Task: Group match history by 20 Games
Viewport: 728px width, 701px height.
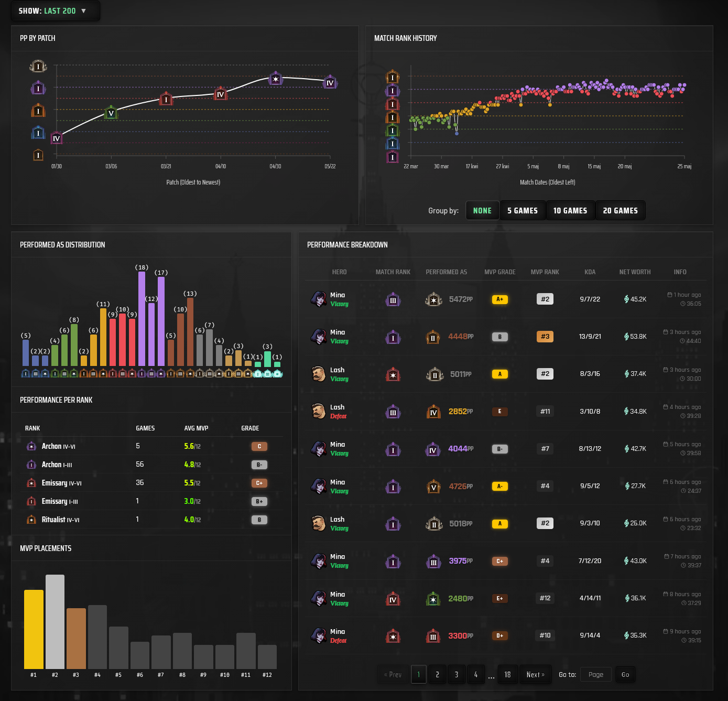Action: pos(620,210)
